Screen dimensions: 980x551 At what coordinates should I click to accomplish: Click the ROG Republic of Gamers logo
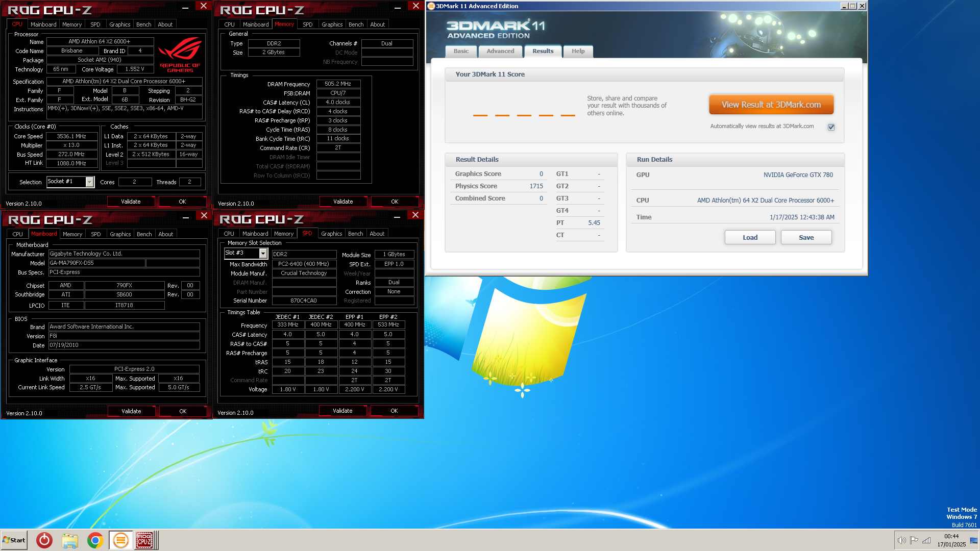click(180, 55)
